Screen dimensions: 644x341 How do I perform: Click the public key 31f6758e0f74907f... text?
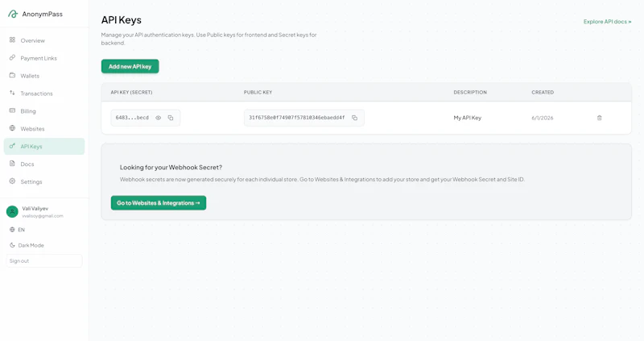coord(296,118)
